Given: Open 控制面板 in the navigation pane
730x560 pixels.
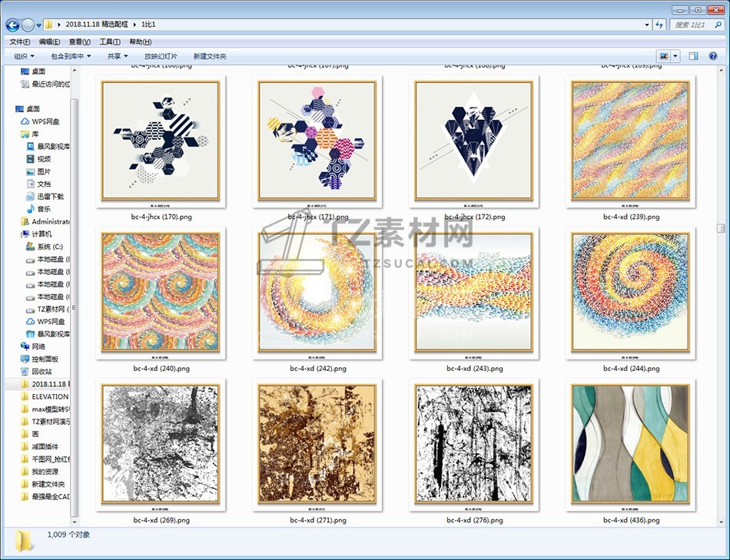Looking at the screenshot, I should point(45,359).
